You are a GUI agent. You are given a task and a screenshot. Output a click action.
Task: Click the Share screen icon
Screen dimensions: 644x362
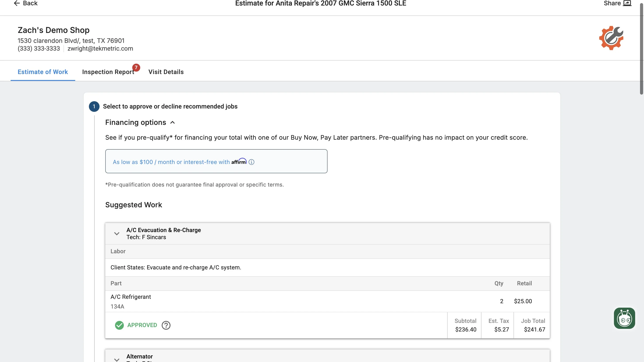627,3
